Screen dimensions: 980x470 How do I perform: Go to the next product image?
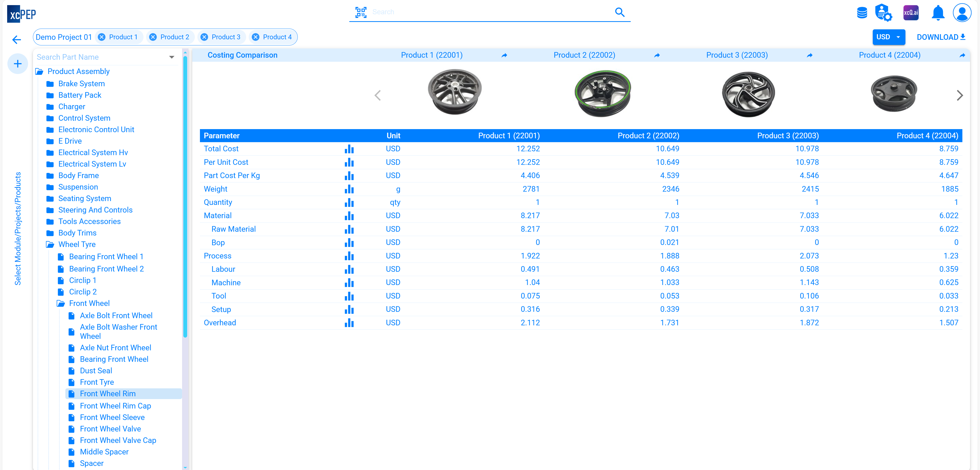click(960, 95)
